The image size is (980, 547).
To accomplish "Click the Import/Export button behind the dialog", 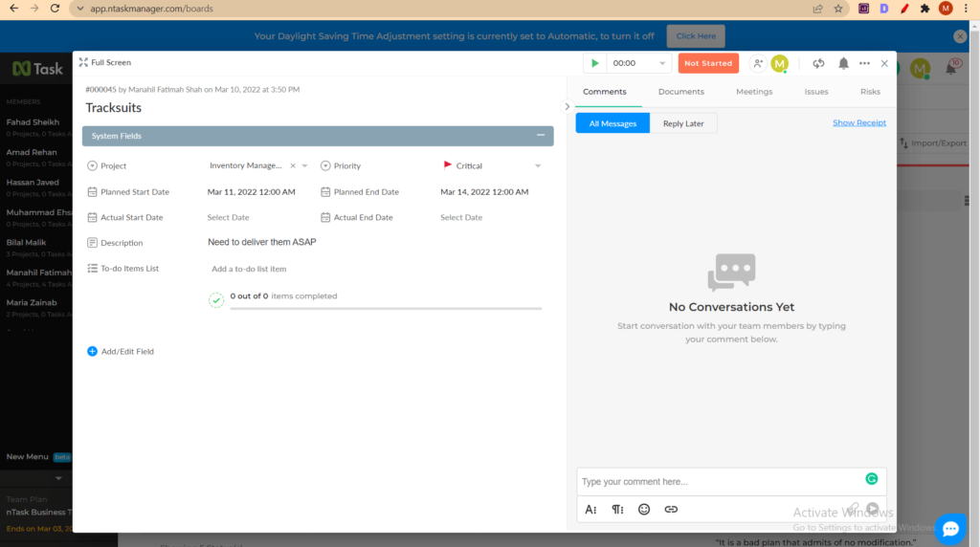I will [x=932, y=143].
